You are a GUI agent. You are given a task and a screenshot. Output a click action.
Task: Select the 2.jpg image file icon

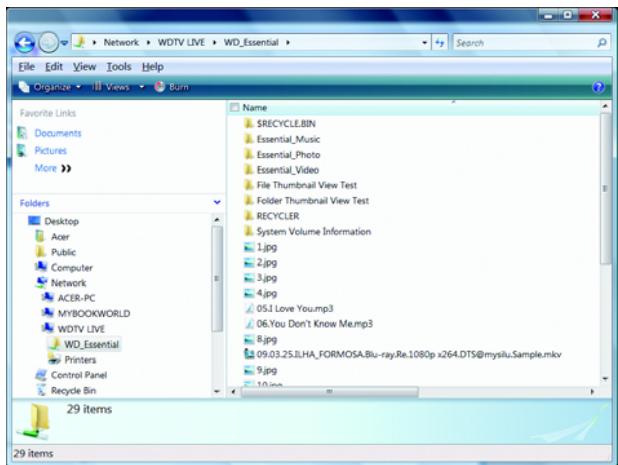(x=249, y=262)
